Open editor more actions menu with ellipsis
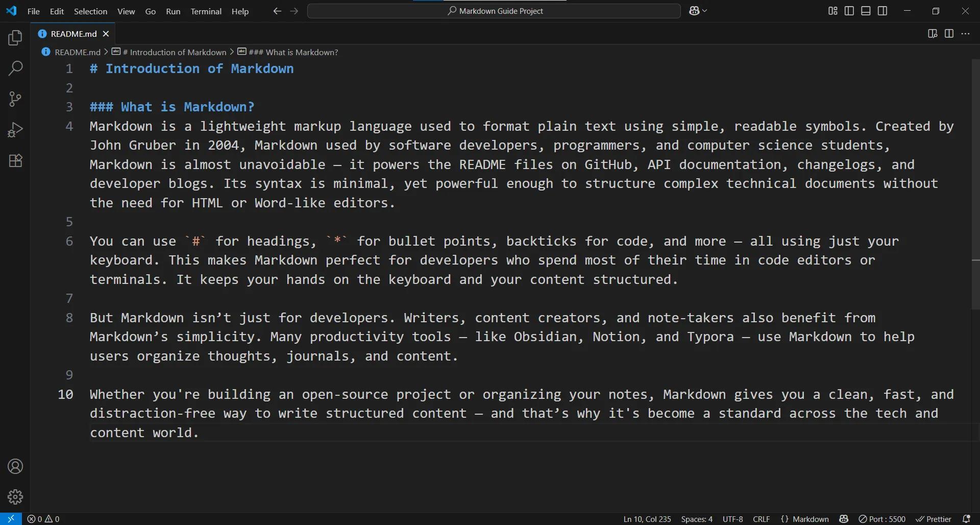This screenshot has width=980, height=525. 966,34
